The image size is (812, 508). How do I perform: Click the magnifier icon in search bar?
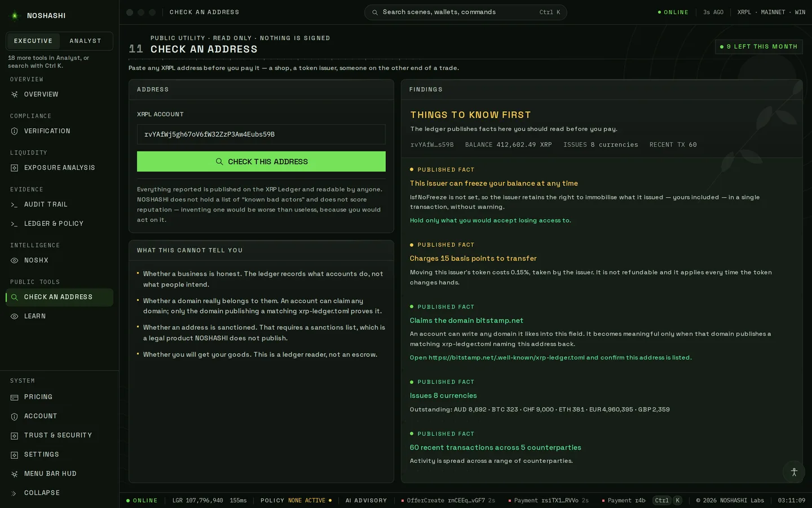(375, 12)
